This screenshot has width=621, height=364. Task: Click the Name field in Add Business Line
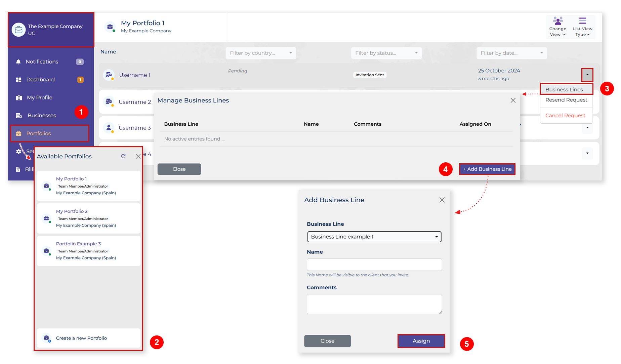[x=374, y=265]
